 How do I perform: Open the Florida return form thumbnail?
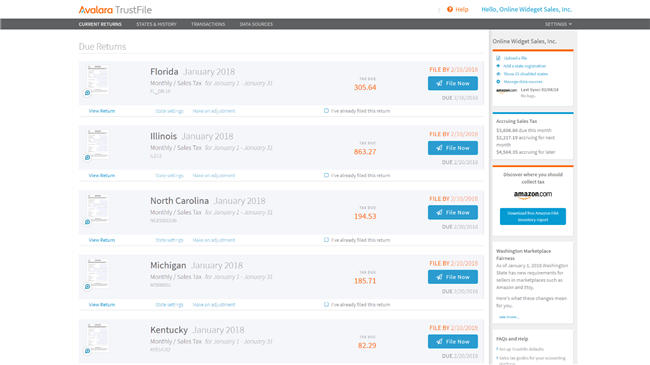98,79
